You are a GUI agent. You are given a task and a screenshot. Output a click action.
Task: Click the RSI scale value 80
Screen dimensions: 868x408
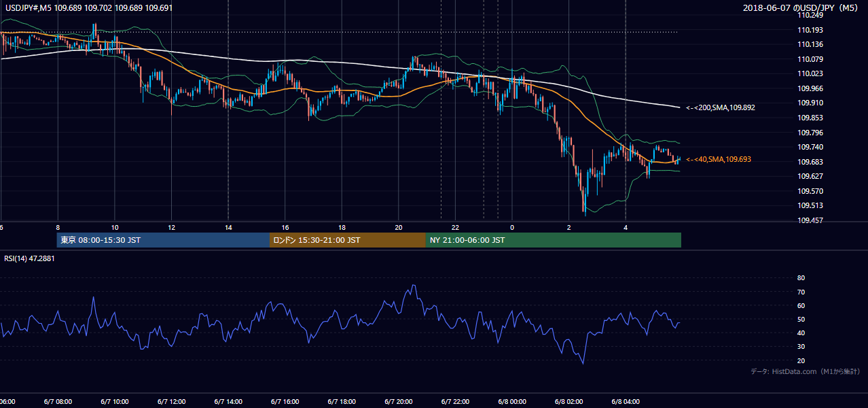click(801, 278)
